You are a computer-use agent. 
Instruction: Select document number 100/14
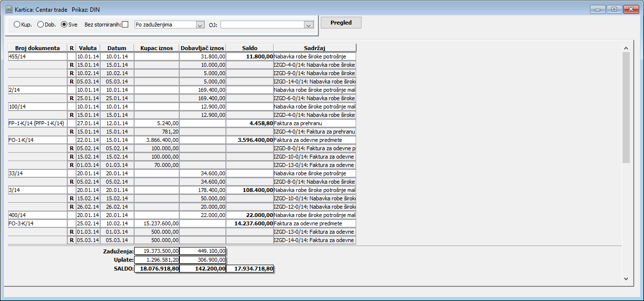pyautogui.click(x=37, y=107)
